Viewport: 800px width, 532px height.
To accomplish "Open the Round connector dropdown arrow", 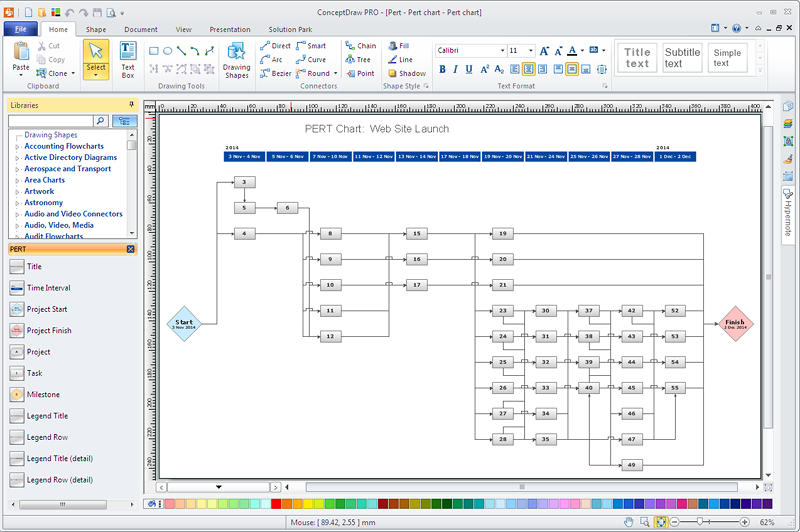I will [x=335, y=73].
